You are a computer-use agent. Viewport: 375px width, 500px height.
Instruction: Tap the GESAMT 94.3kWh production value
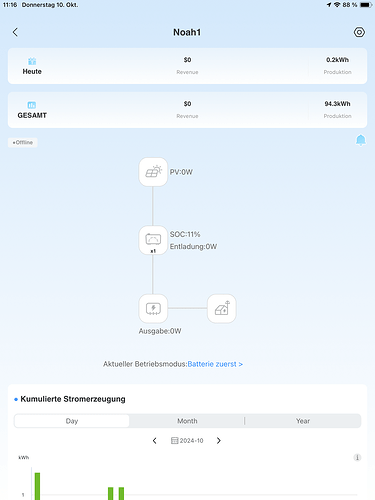click(337, 104)
